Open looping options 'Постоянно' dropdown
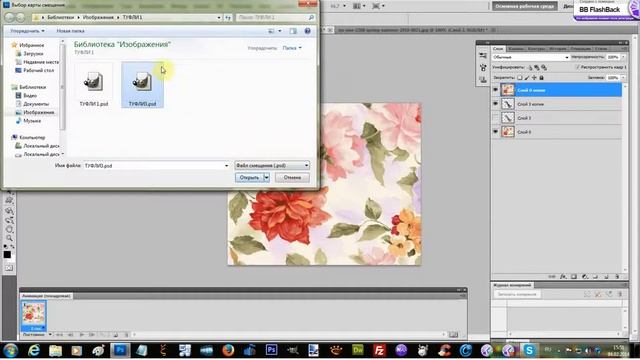The width and height of the screenshot is (640, 360). click(37, 335)
